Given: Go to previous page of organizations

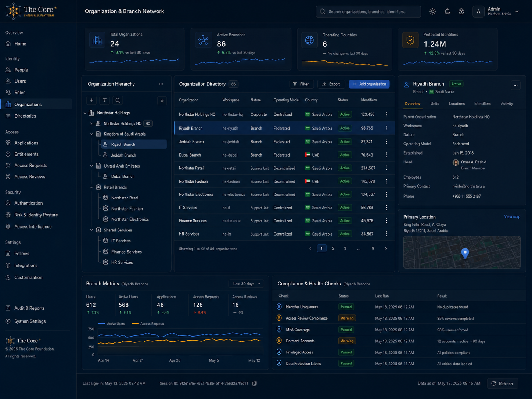Looking at the screenshot, I should [x=310, y=249].
